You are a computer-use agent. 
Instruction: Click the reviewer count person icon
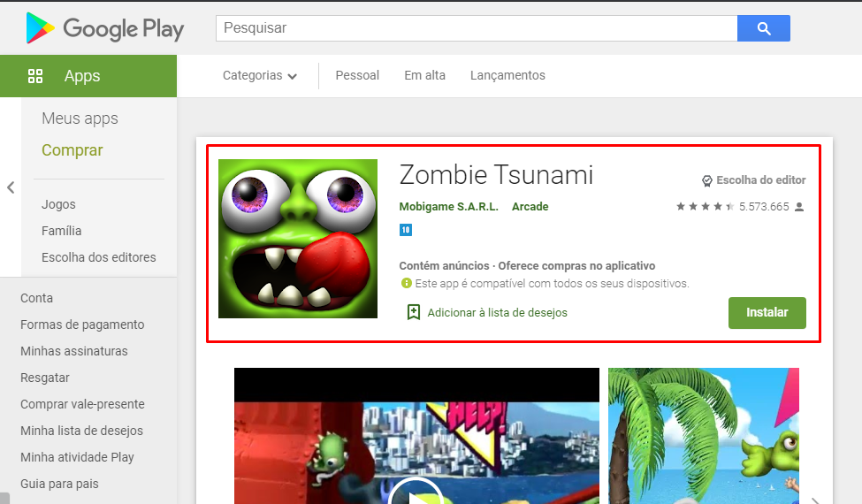point(799,207)
